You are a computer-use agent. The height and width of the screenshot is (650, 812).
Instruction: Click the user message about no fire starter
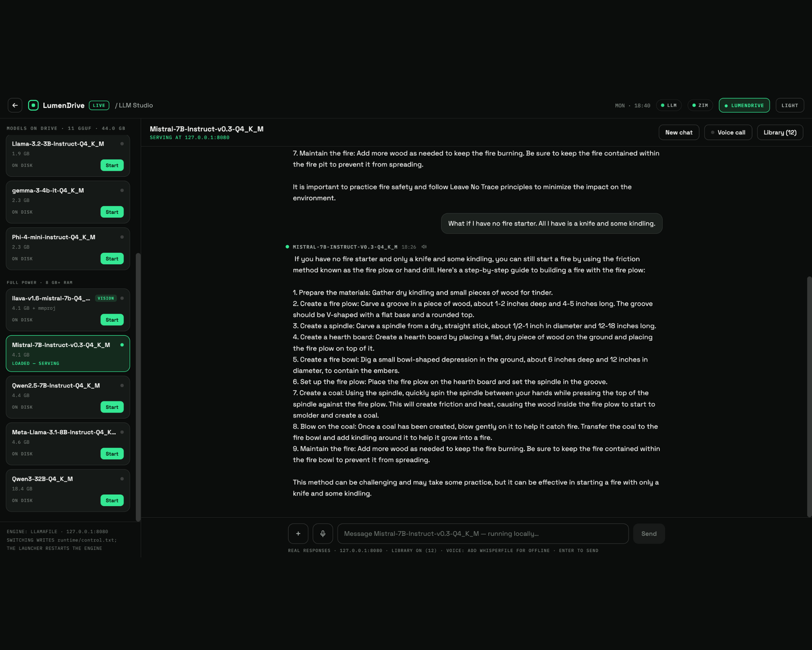point(552,224)
